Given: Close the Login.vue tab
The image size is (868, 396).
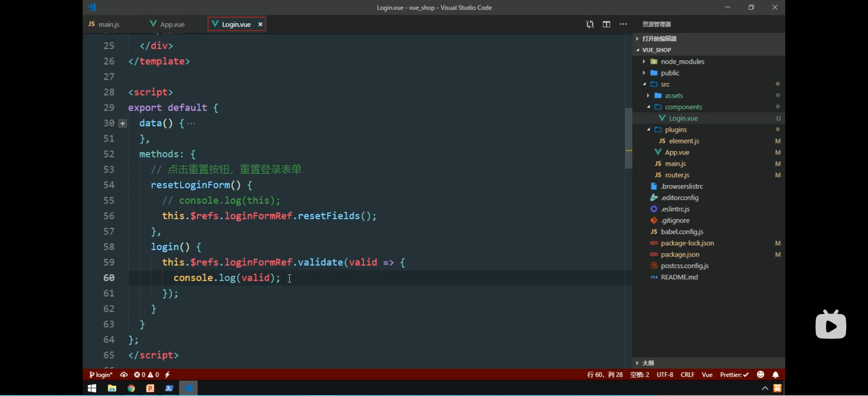Looking at the screenshot, I should 260,24.
